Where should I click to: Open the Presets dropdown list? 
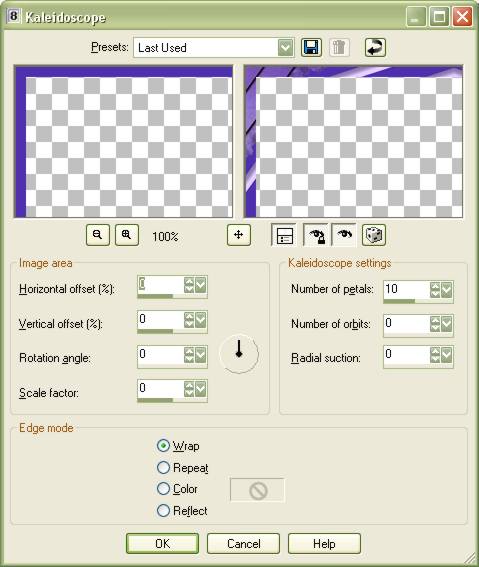point(286,47)
